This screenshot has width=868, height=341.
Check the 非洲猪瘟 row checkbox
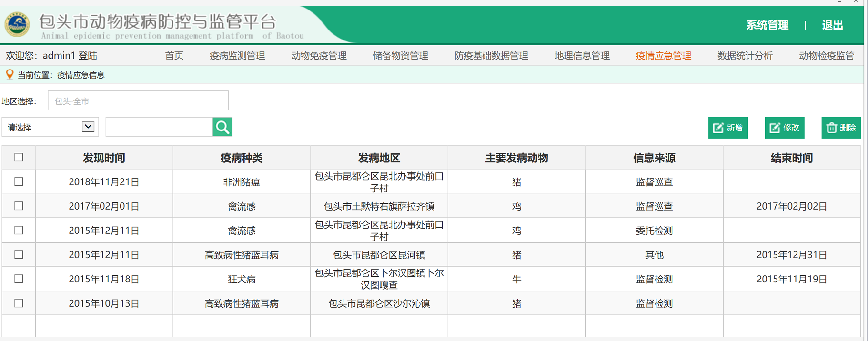click(19, 182)
